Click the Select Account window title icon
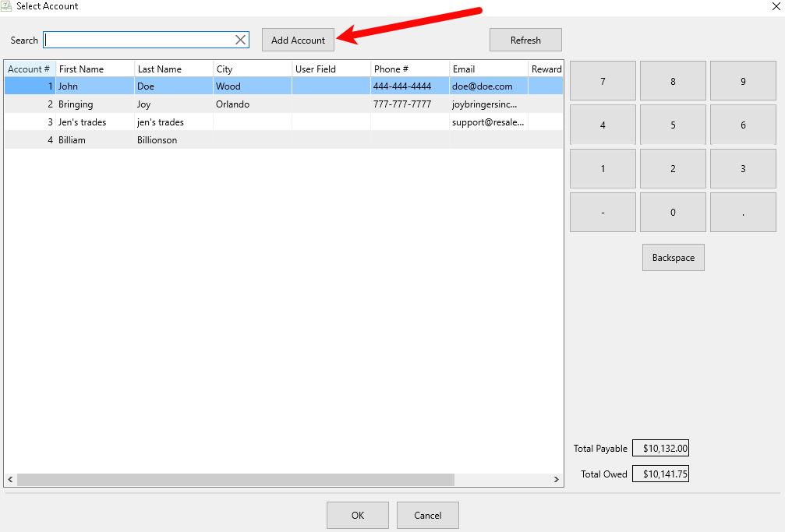 pyautogui.click(x=6, y=6)
